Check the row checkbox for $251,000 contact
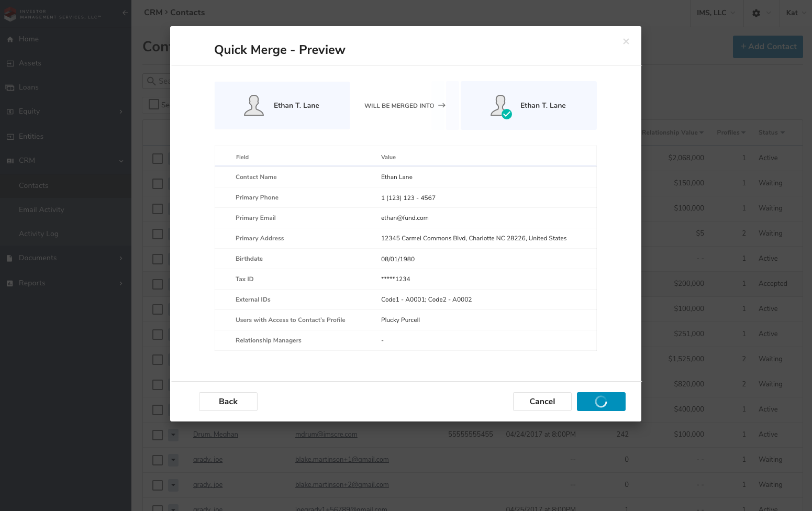This screenshot has width=812, height=511. (158, 334)
